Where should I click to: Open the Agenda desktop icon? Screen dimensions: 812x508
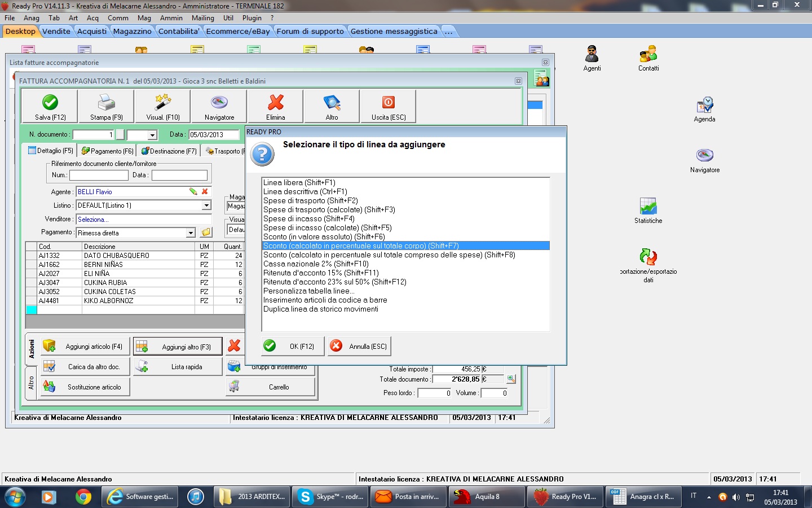(x=704, y=110)
